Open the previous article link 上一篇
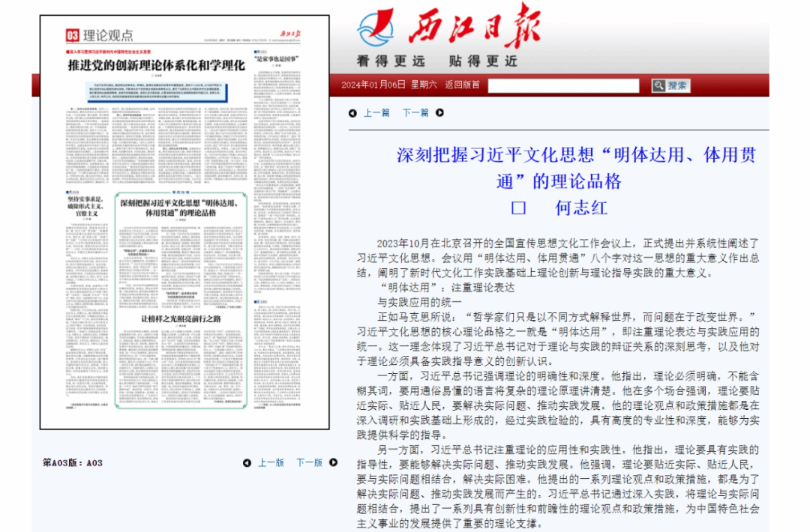The height and width of the screenshot is (532, 810). click(376, 113)
